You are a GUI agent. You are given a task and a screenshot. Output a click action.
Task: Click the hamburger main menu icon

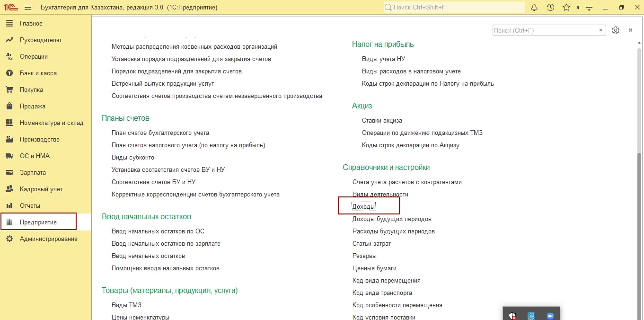tap(27, 8)
